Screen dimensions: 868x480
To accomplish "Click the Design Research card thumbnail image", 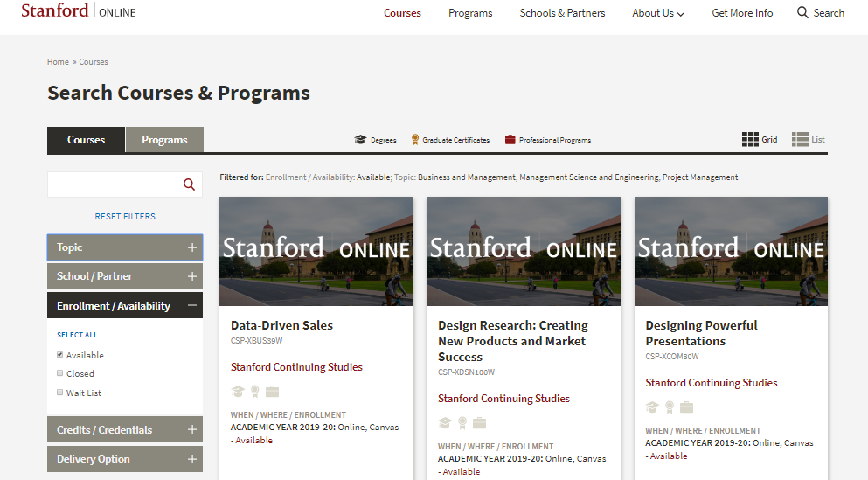I will (524, 251).
